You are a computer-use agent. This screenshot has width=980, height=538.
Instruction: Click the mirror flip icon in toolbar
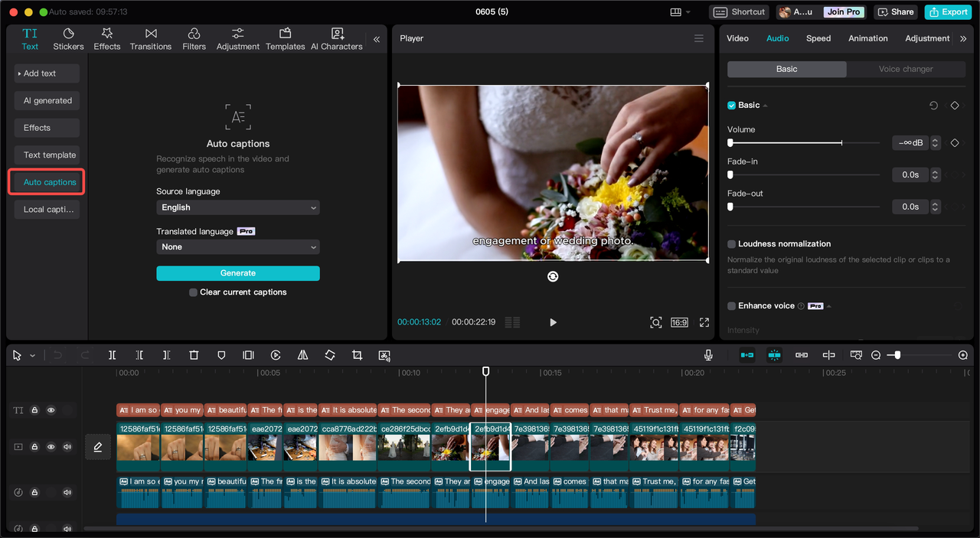click(302, 355)
